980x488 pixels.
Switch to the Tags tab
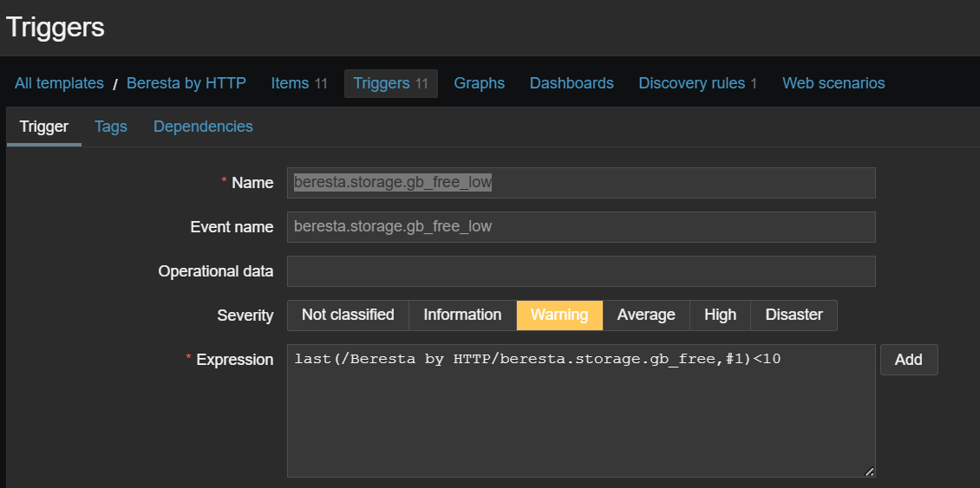[111, 127]
